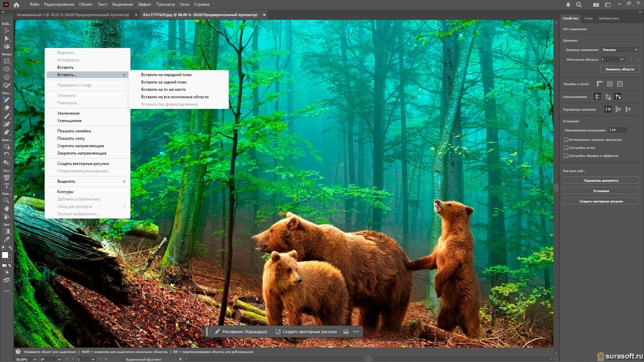
Task: Select the Type tool
Action: (x=6, y=186)
